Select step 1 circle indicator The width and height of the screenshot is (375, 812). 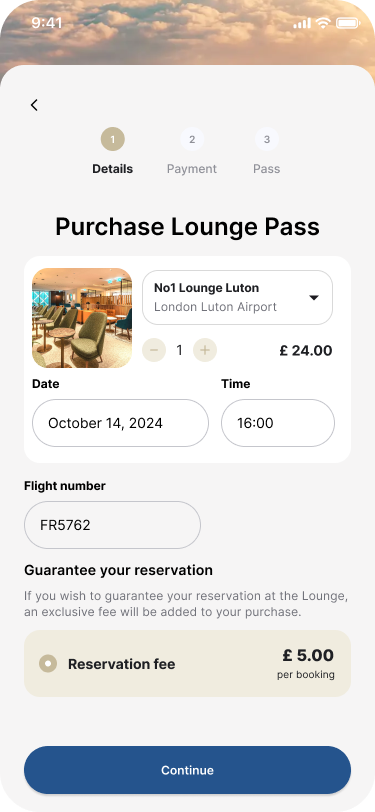113,139
